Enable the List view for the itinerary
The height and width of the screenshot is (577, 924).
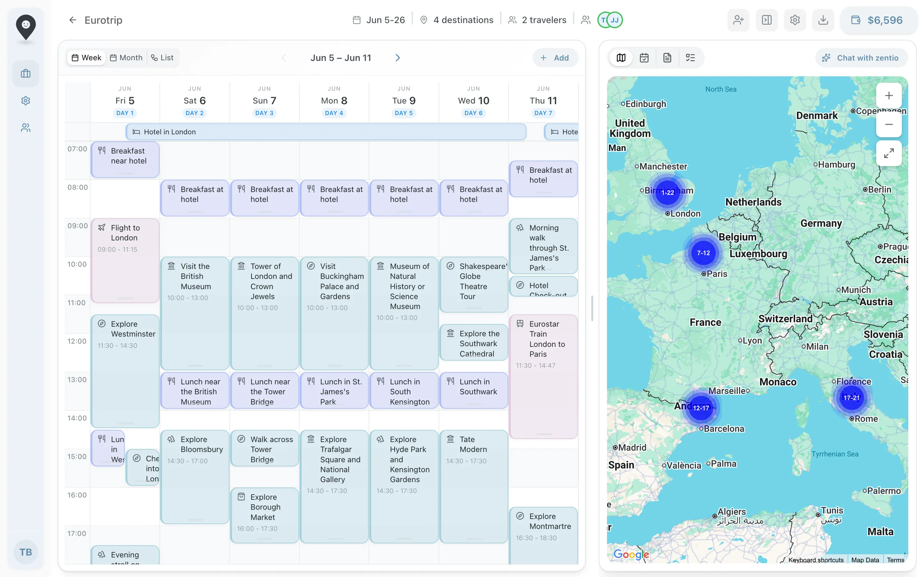162,58
